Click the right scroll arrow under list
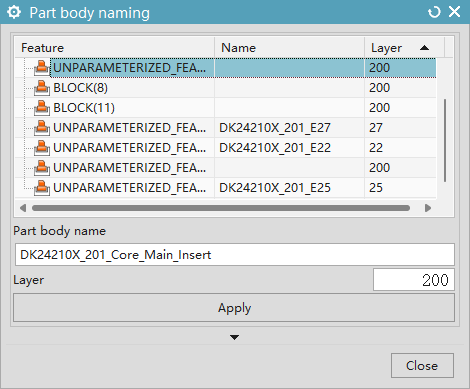The width and height of the screenshot is (470, 389). click(428, 208)
